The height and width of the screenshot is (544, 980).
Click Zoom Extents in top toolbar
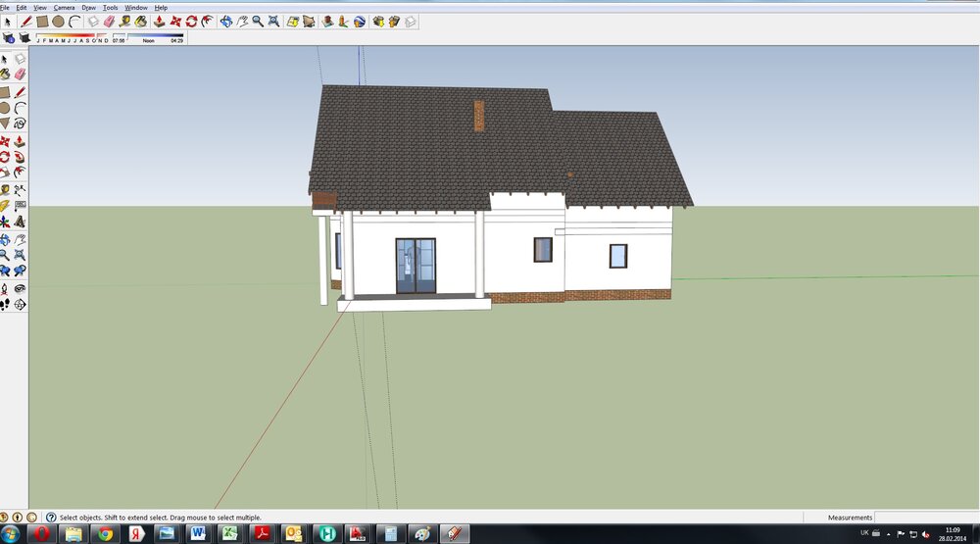272,21
